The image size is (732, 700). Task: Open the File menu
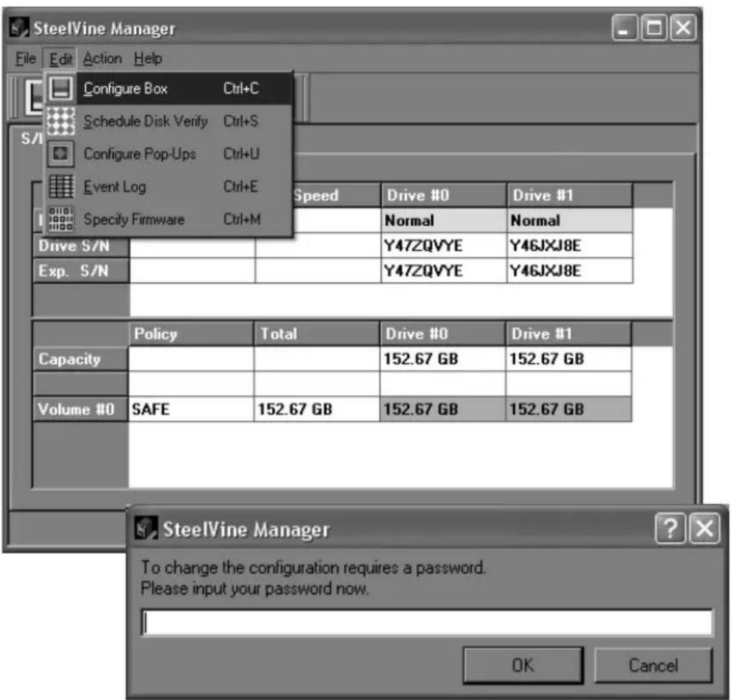pyautogui.click(x=25, y=59)
